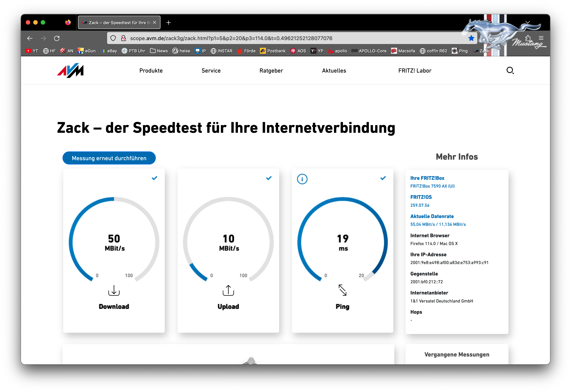Viewport: 571px width, 392px height.
Task: Toggle the bookmark star
Action: point(471,38)
